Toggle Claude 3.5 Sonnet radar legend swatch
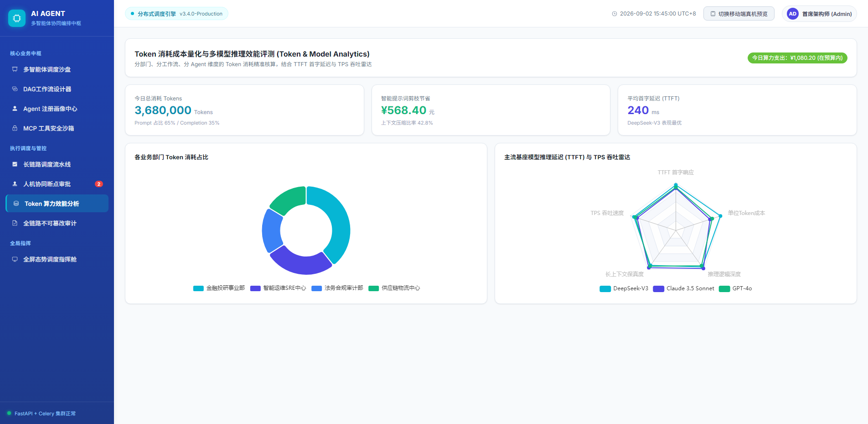This screenshot has height=424, width=868. coord(658,289)
